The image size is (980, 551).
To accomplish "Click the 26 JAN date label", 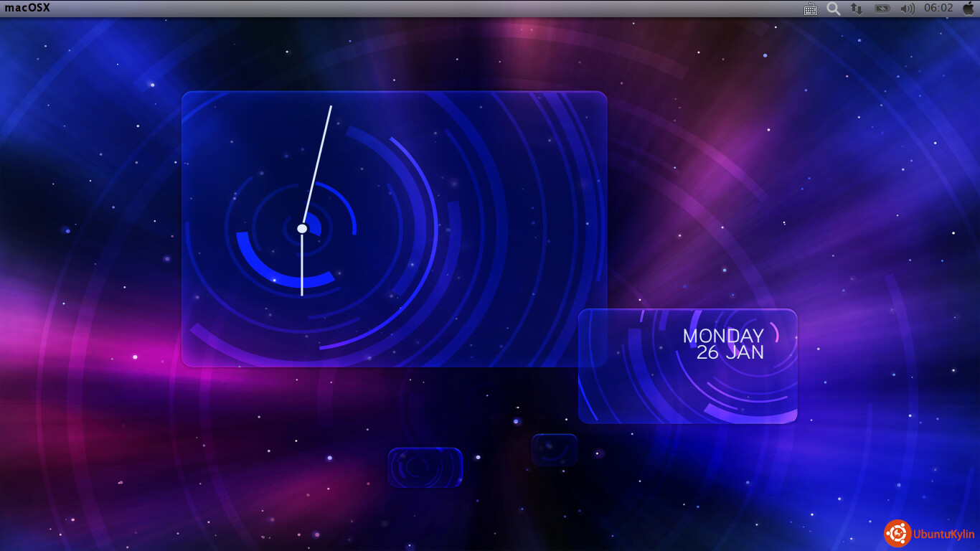I will [730, 352].
